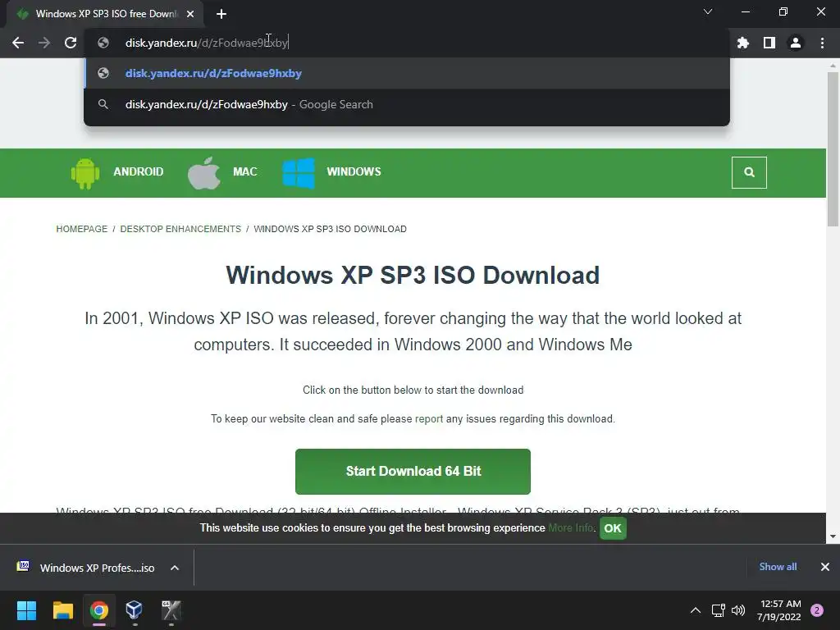Toggle the Chrome side panel icon
This screenshot has width=840, height=630.
(769, 43)
